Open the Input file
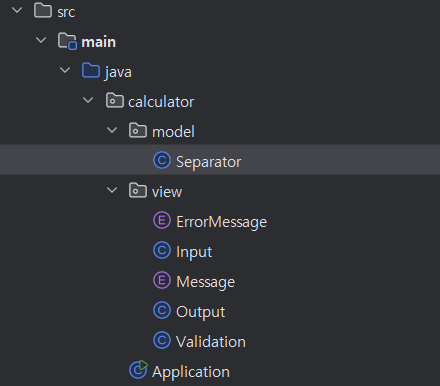 pos(194,252)
